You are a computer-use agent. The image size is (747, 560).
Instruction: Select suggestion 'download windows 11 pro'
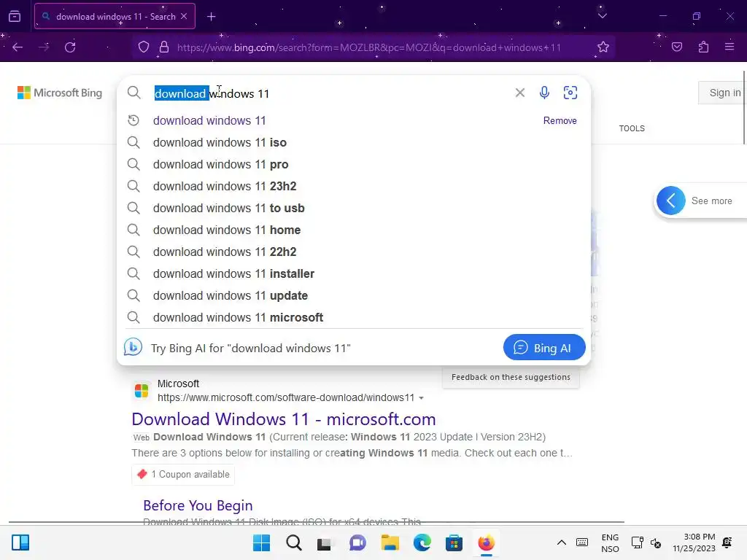(354, 164)
